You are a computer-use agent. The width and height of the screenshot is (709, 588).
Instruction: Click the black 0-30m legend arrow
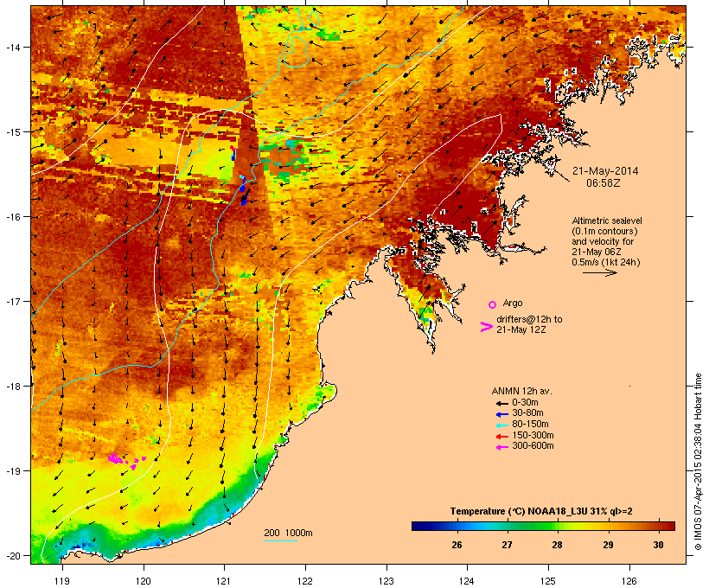click(501, 403)
